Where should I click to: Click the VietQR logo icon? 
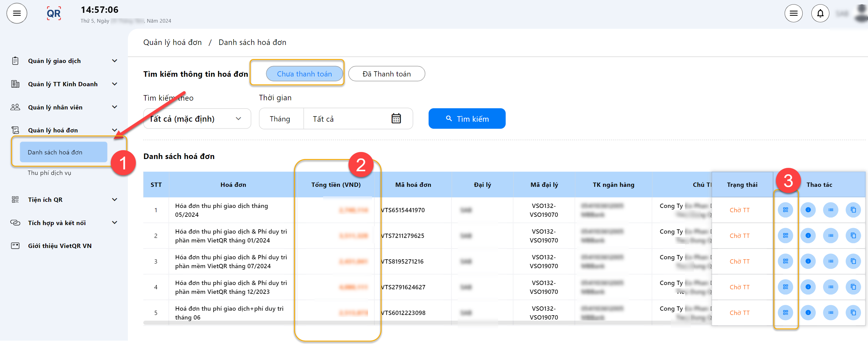click(x=54, y=13)
